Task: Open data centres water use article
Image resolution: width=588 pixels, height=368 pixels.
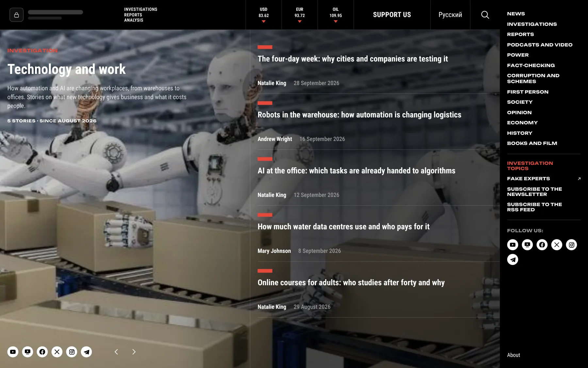Action: 343,227
